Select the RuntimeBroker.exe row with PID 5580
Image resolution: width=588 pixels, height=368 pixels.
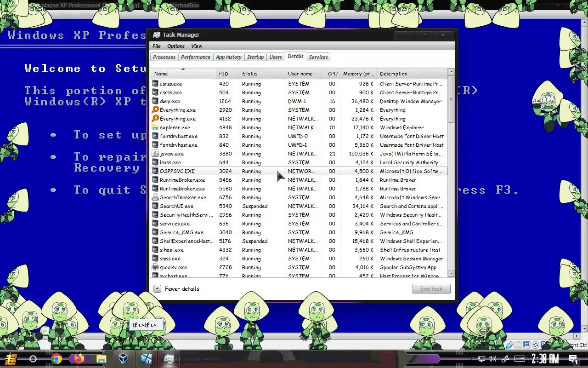(299, 189)
